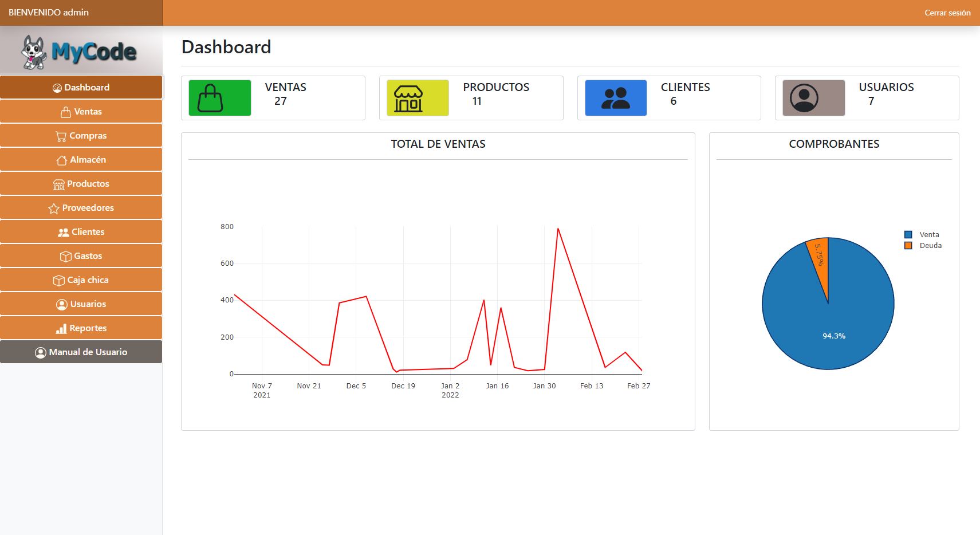Click the star icon beside Proveedores
The width and height of the screenshot is (980, 535).
(54, 209)
